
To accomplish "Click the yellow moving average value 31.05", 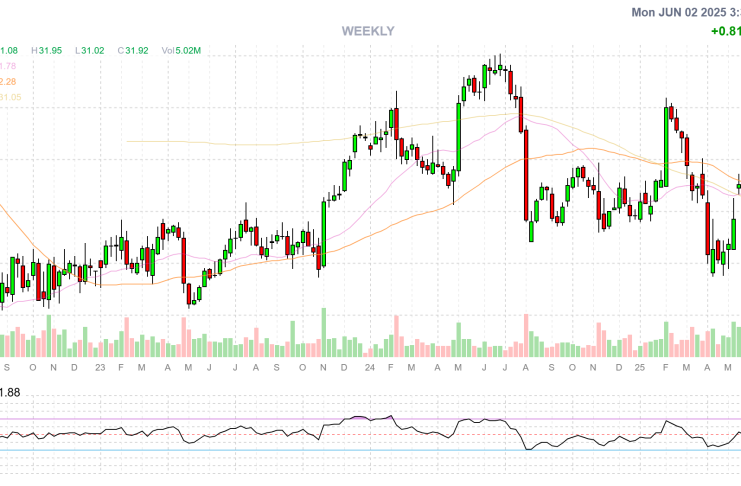I will 10,98.
